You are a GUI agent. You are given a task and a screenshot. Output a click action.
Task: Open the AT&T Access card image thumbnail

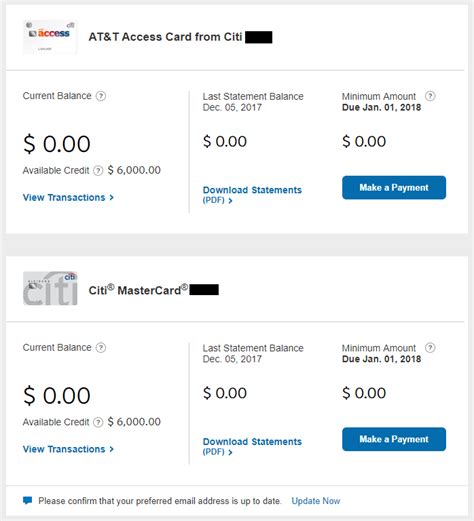(50, 37)
